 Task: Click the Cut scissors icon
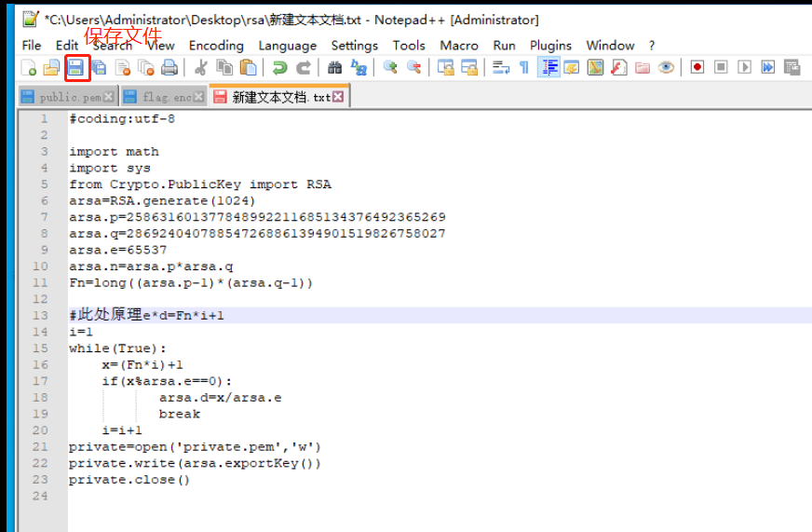[x=200, y=67]
